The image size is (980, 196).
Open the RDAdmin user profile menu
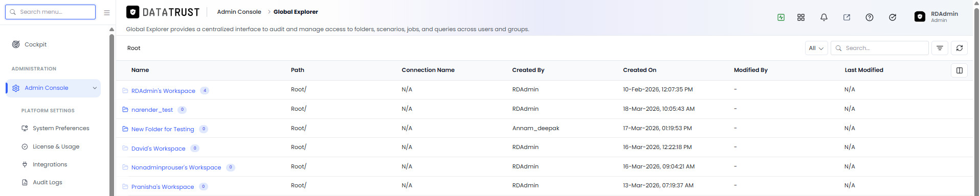pos(937,17)
